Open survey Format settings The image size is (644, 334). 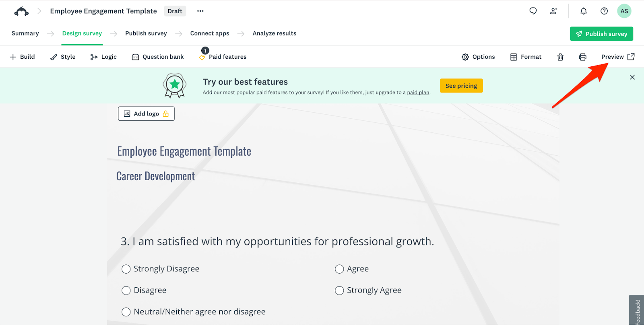pos(525,56)
